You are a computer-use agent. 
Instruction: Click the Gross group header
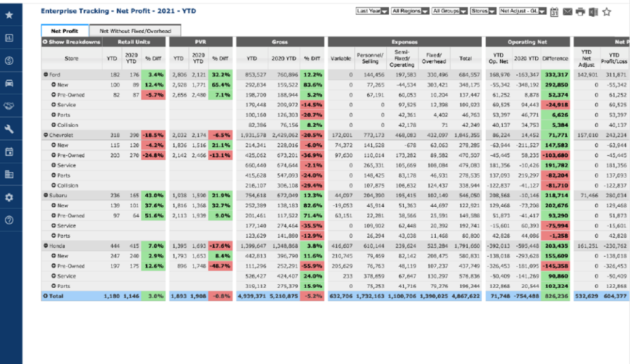pyautogui.click(x=280, y=42)
